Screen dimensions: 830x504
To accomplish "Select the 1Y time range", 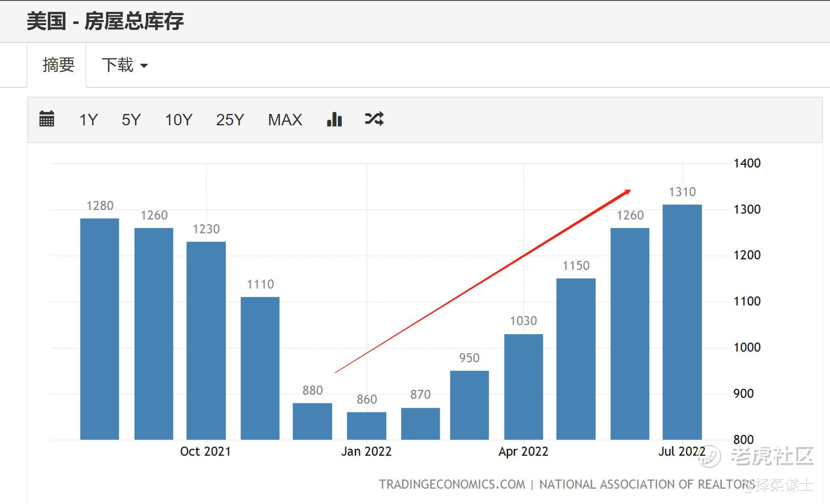I will [x=89, y=120].
